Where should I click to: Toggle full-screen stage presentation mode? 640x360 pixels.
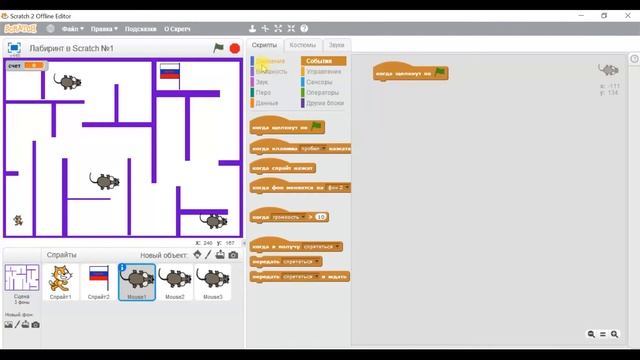pos(14,48)
